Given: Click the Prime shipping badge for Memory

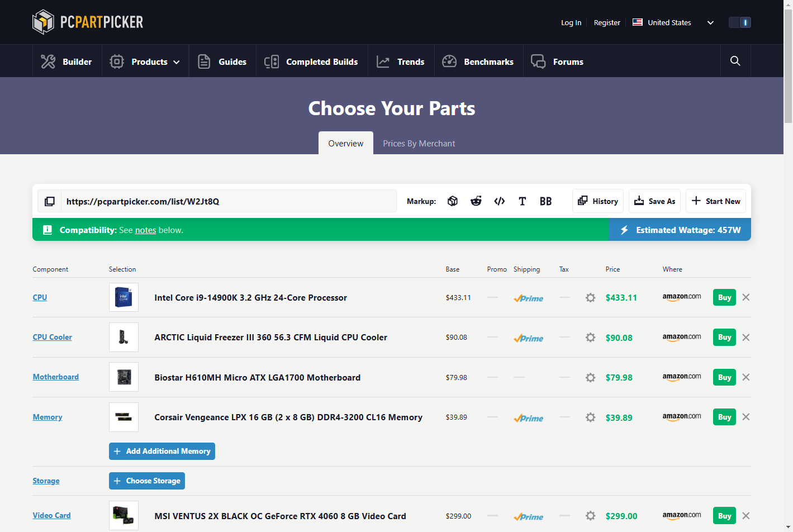Looking at the screenshot, I should [528, 418].
